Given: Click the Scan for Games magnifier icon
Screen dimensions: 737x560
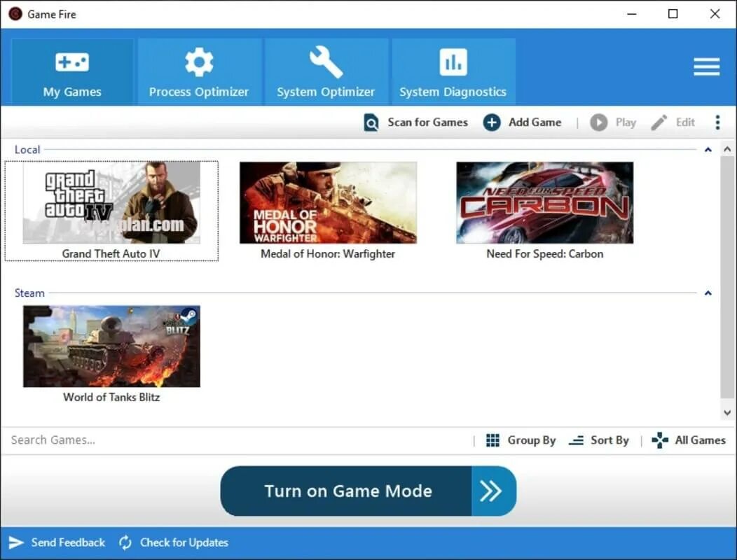Looking at the screenshot, I should point(371,122).
